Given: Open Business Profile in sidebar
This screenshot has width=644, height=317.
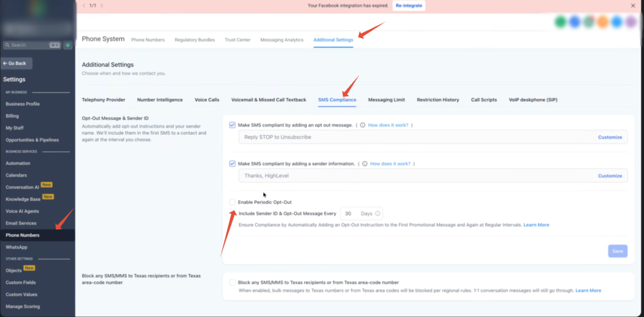Looking at the screenshot, I should (22, 104).
